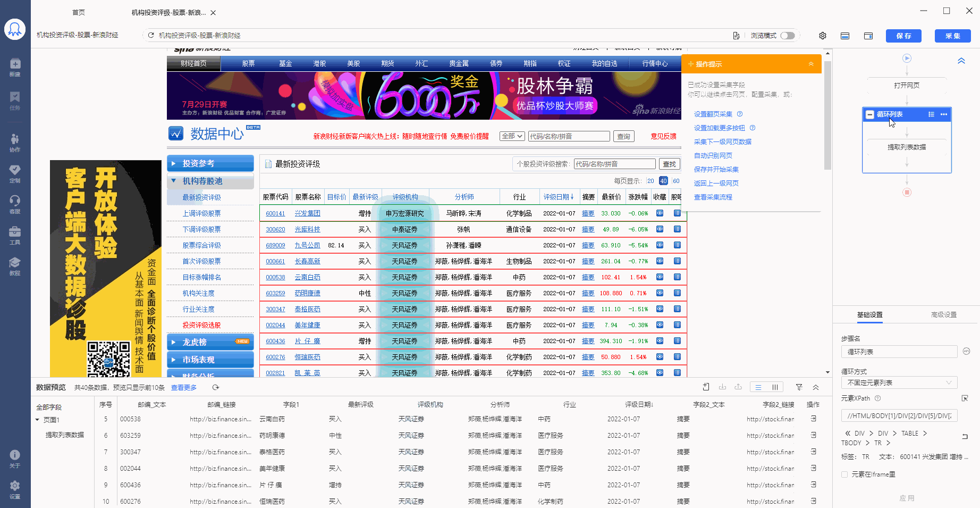Click the red stop node in workflow
Screen dimensions: 980x508
point(907,192)
